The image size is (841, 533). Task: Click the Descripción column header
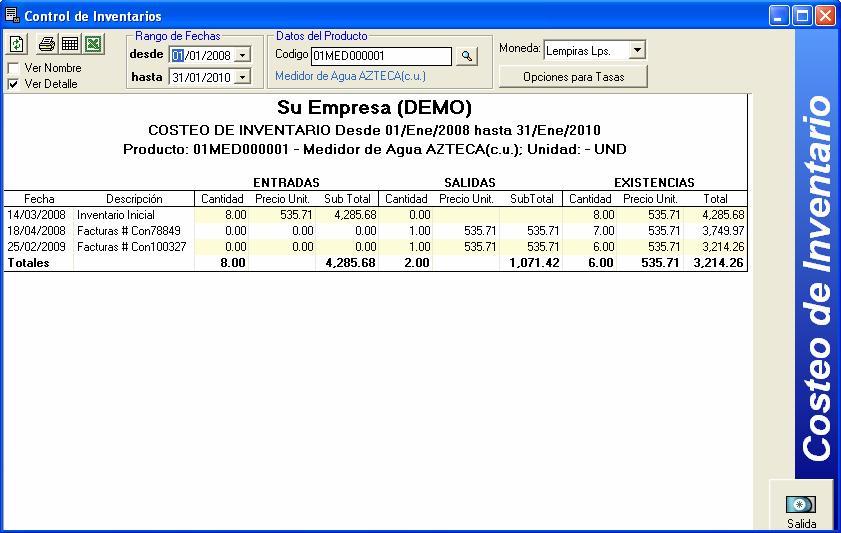click(134, 199)
